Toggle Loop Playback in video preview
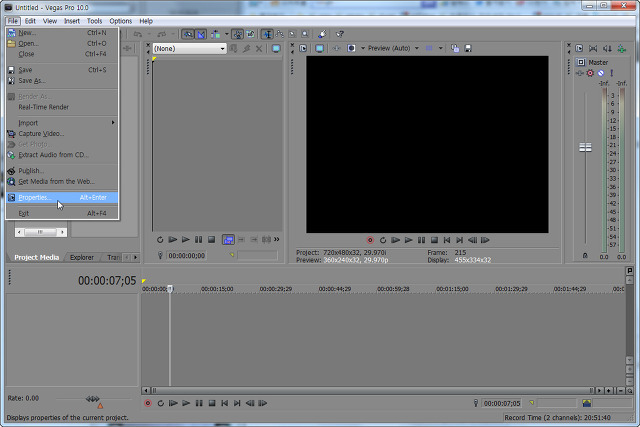640x427 pixels. (x=383, y=240)
